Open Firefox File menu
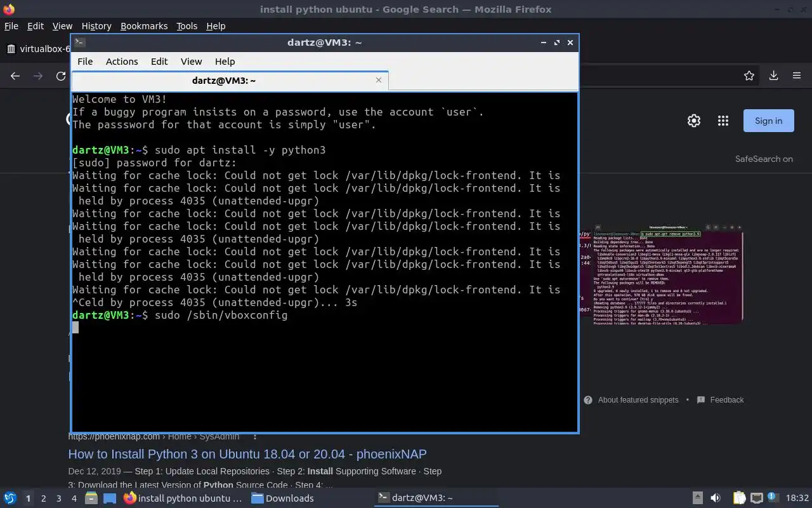 11,26
